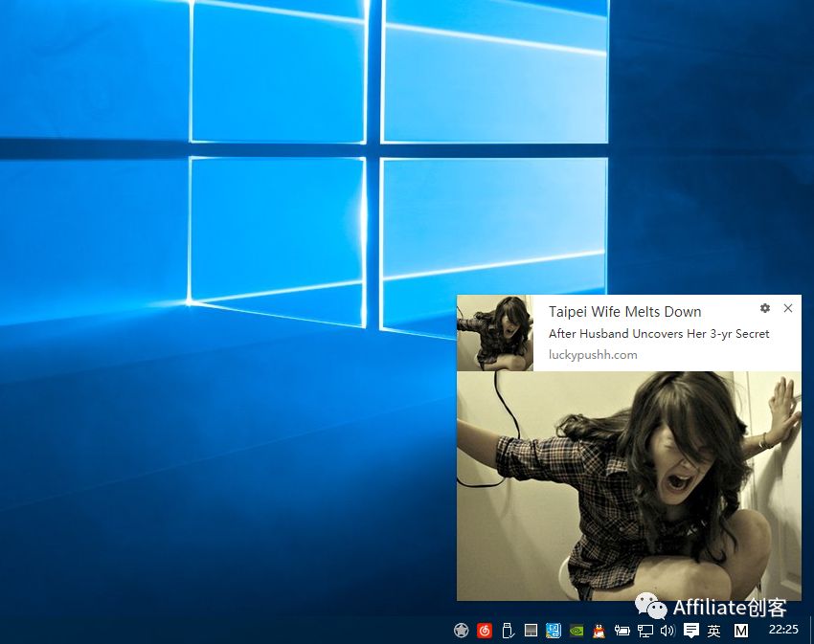Click the battery power tray icon
This screenshot has width=814, height=644.
622,631
